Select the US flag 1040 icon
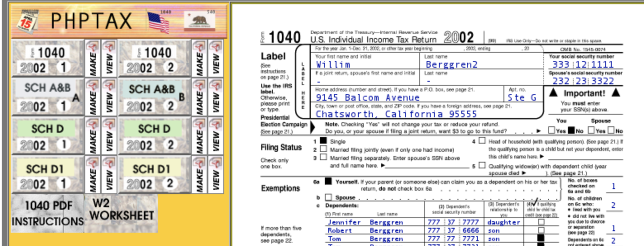This screenshot has height=246, width=644. [159, 21]
